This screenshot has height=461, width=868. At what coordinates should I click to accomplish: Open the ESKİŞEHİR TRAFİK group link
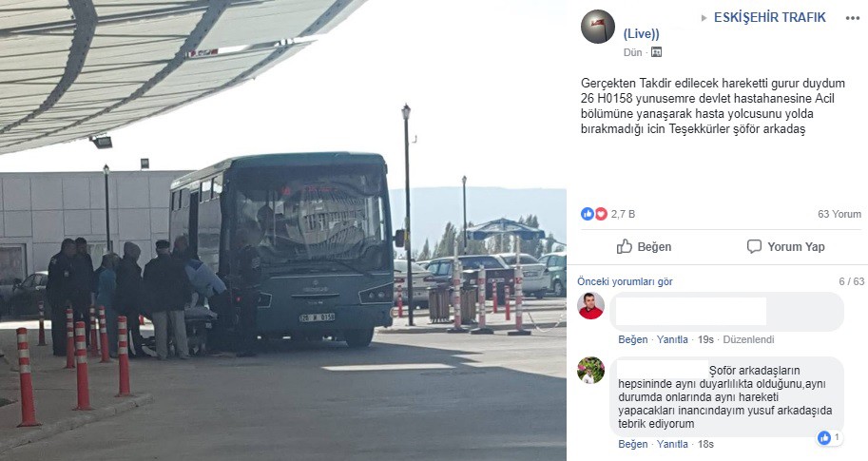[x=769, y=18]
